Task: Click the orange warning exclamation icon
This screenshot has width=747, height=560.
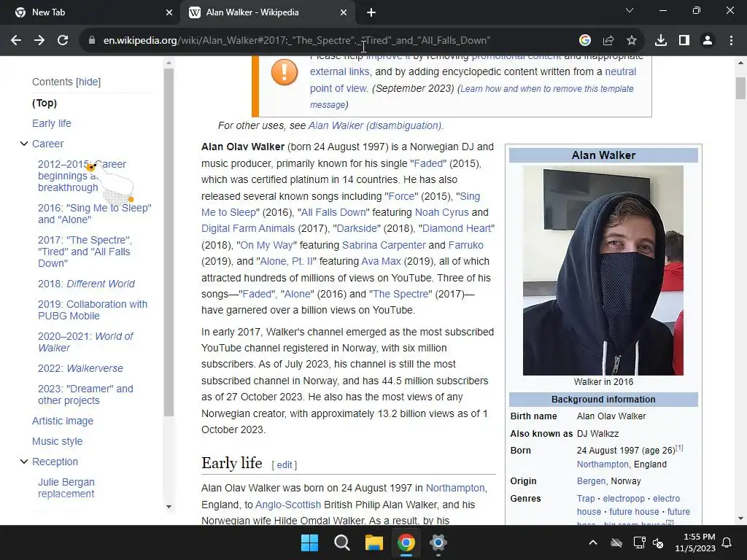Action: 285,72
